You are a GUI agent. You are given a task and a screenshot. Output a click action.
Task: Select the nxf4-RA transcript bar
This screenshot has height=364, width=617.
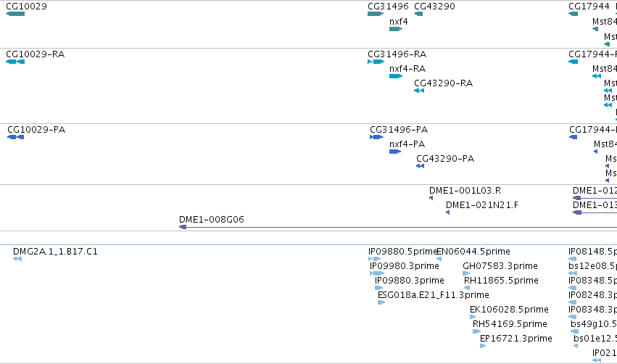click(x=396, y=76)
